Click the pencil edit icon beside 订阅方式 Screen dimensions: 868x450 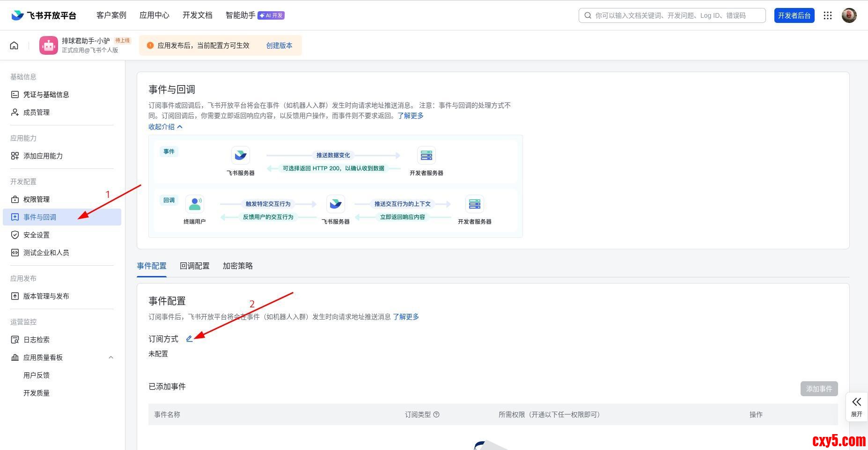(189, 339)
